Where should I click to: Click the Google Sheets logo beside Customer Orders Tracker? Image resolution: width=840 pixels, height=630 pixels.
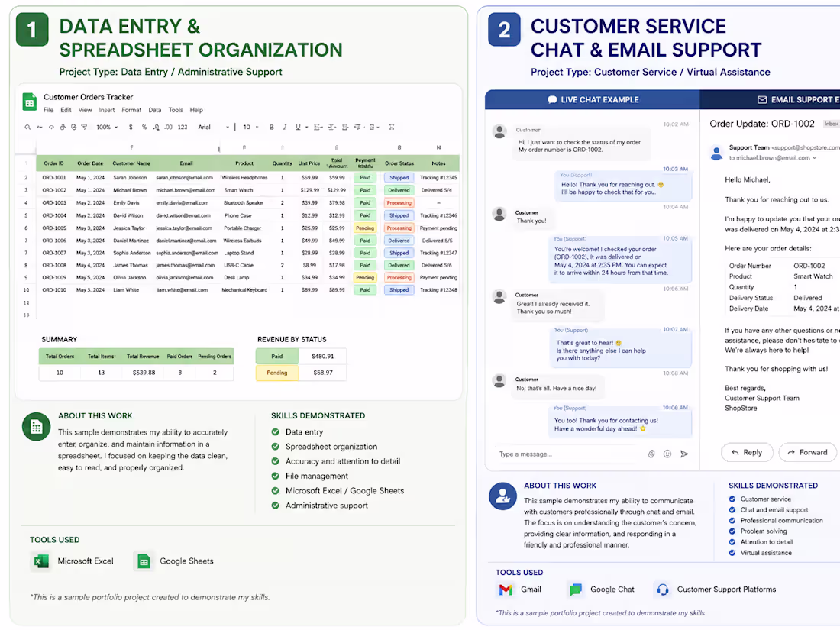[x=30, y=102]
